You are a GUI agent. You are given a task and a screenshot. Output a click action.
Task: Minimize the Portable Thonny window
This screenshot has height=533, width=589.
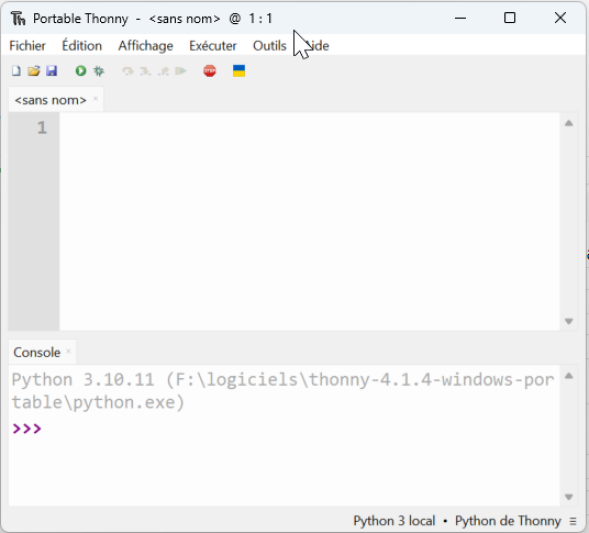pyautogui.click(x=460, y=18)
